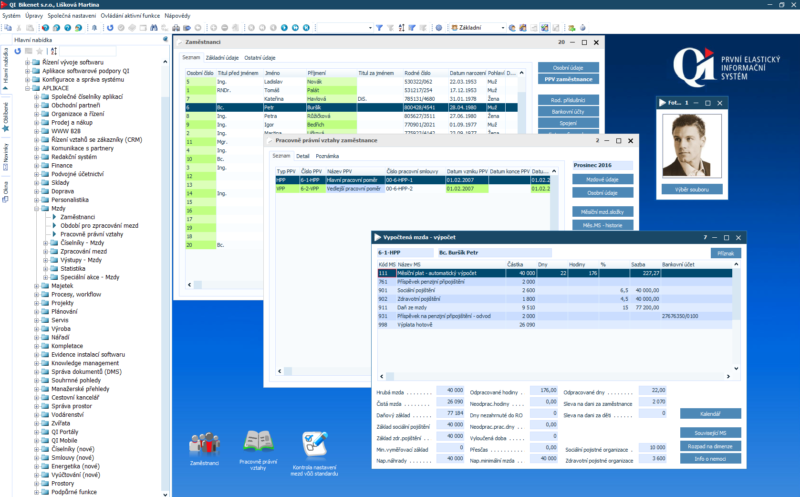
Task: Collapse the Mzdy tree node
Action: tap(37, 207)
